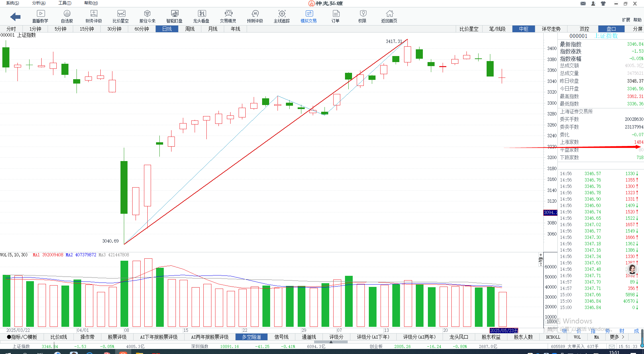Click the 智能盯盘 smart monitor icon
This screenshot has height=354, width=644.
tap(174, 16)
